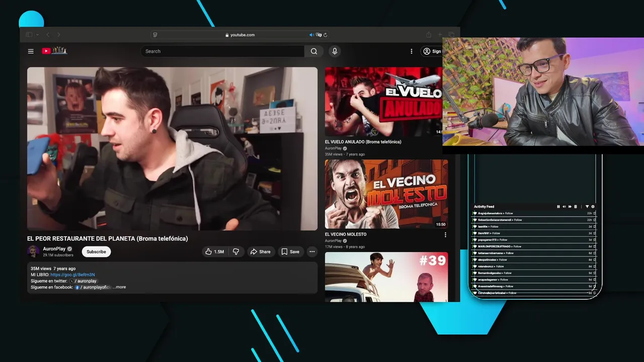The image size is (644, 362).
Task: Open the goo.gl/BeRm3N book link
Action: (72, 275)
